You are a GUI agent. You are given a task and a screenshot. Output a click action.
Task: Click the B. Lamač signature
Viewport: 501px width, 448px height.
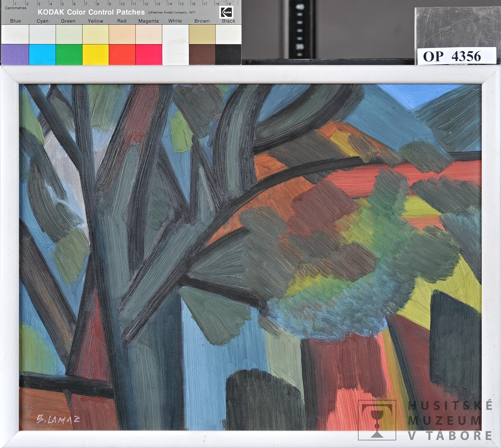pyautogui.click(x=58, y=419)
